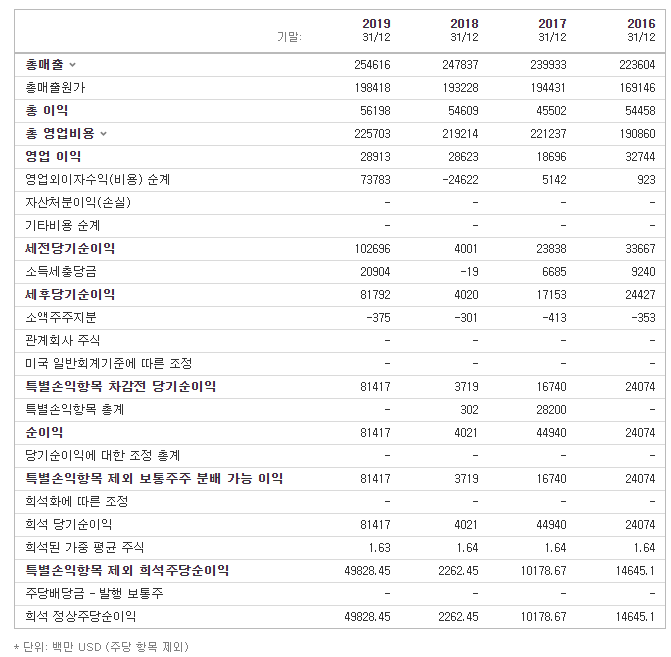The height and width of the screenshot is (657, 671).
Task: Click 당기순이익에 대한 조정 총계 label
Action: [103, 455]
